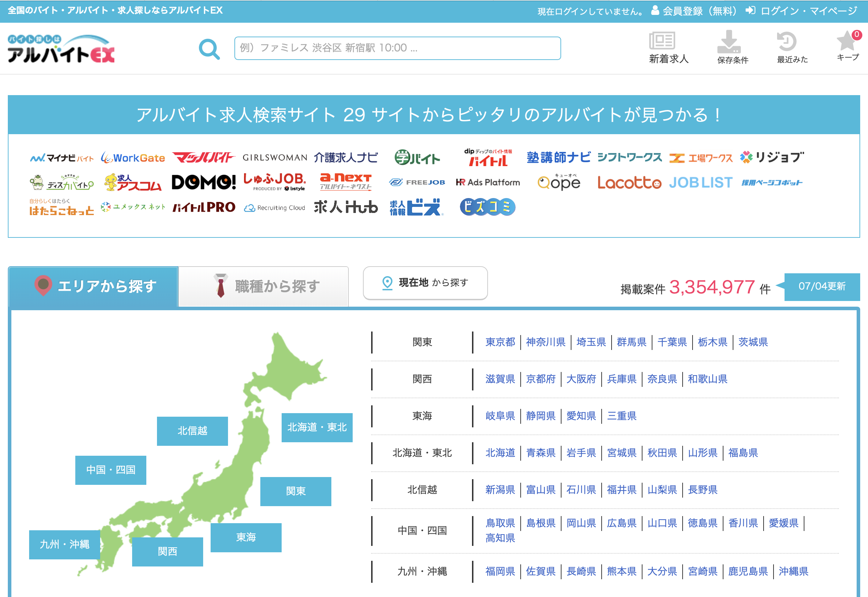The height and width of the screenshot is (597, 868).
Task: Switch to the 職種から探す tab
Action: (x=264, y=286)
